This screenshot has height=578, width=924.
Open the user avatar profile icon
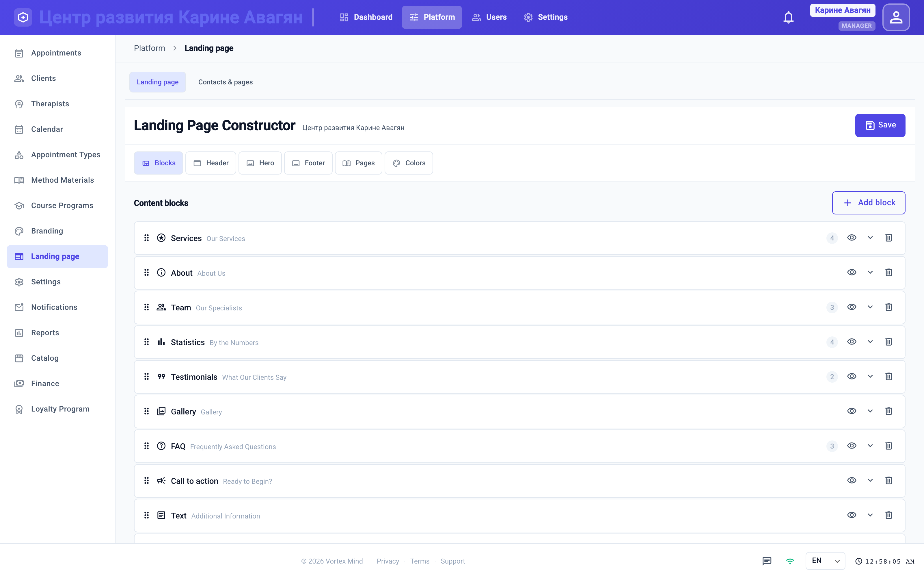coord(896,17)
